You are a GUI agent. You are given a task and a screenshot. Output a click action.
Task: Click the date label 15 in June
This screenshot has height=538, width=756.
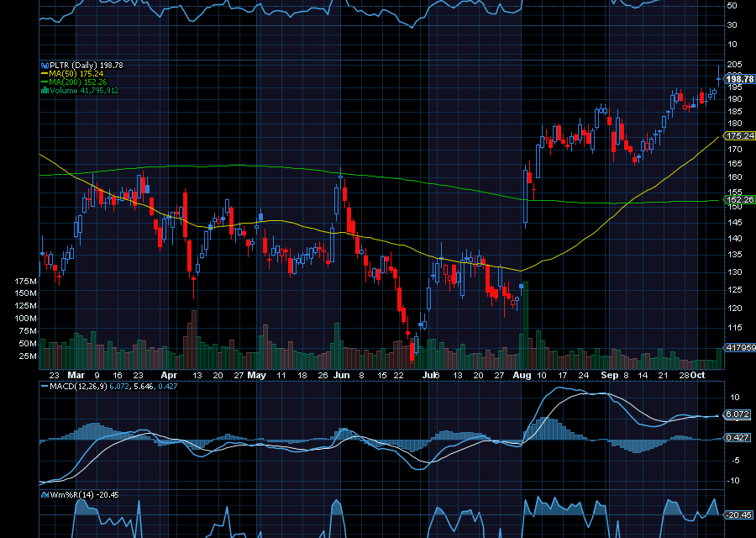(382, 376)
